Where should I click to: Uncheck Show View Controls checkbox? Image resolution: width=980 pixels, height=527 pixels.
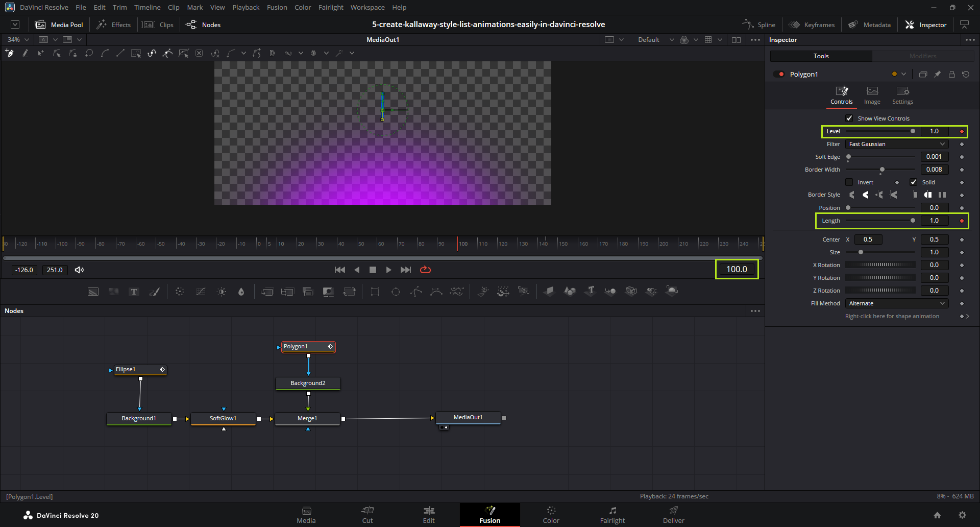[849, 118]
